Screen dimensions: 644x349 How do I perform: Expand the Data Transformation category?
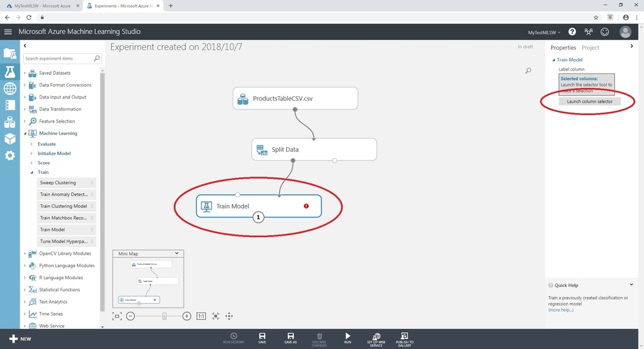pos(25,109)
